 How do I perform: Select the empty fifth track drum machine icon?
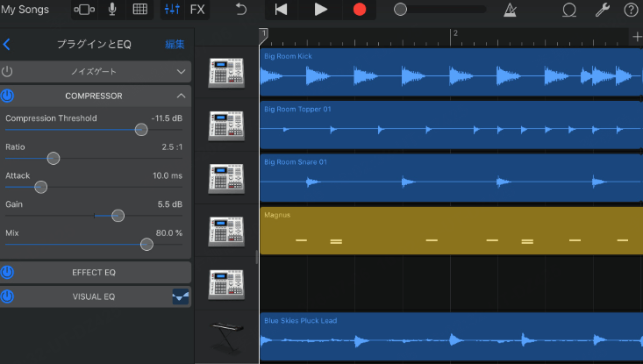[x=226, y=284]
